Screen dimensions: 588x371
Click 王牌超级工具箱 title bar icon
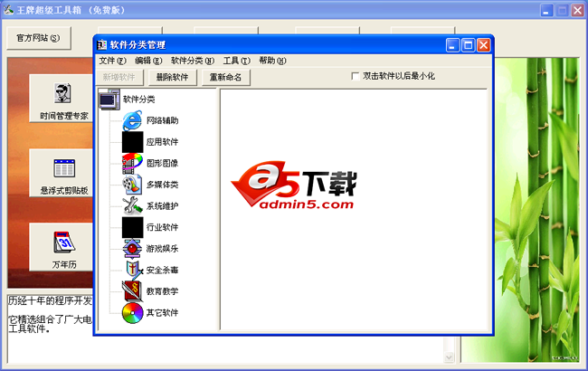(x=8, y=10)
